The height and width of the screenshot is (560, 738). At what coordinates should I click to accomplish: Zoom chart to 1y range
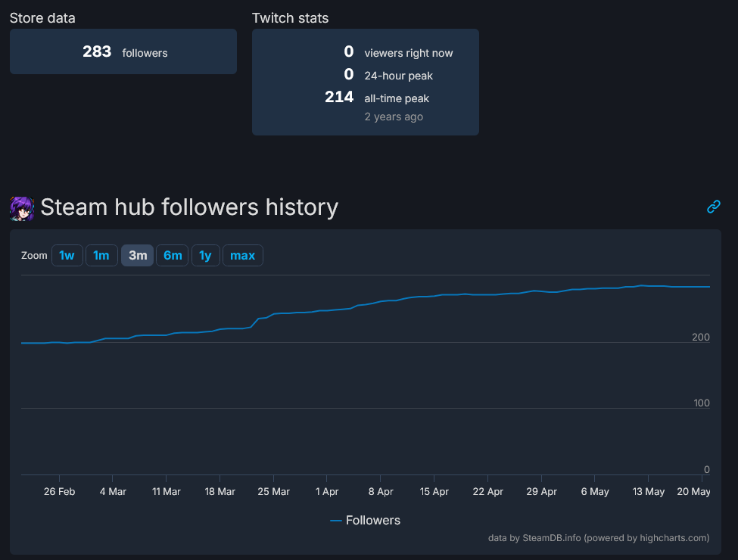(x=205, y=256)
